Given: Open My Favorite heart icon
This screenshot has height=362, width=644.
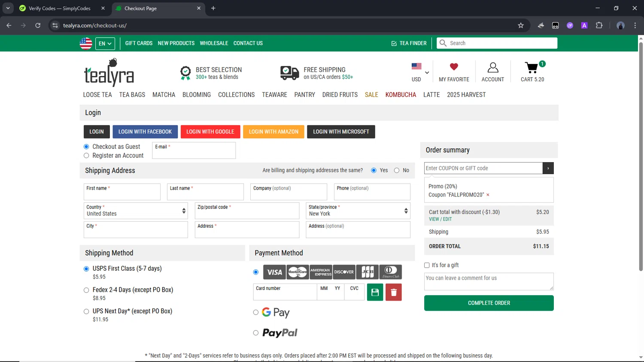Looking at the screenshot, I should (x=454, y=67).
